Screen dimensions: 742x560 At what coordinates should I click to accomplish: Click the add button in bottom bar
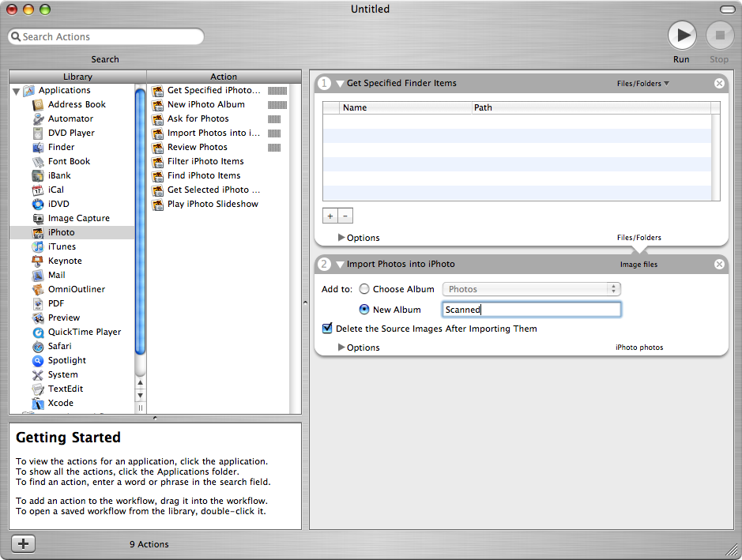tap(23, 544)
